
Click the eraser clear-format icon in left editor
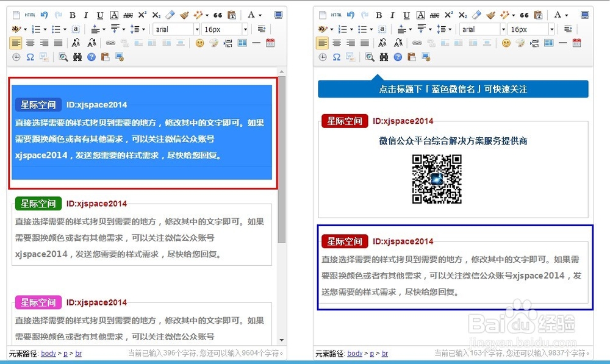(x=170, y=15)
